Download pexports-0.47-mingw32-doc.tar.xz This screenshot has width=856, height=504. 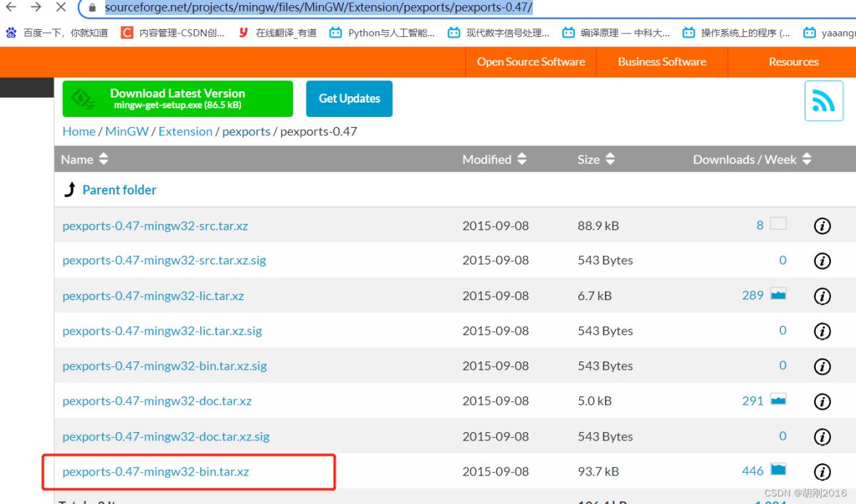(157, 401)
